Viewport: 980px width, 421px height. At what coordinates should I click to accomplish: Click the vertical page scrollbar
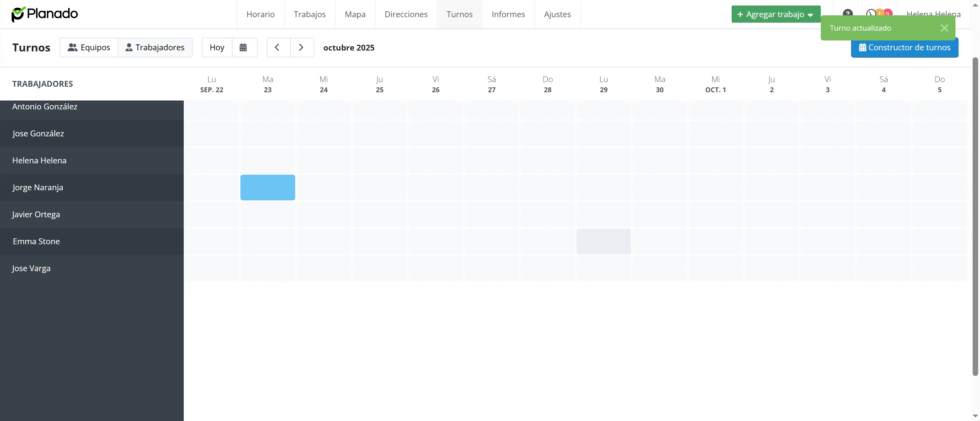point(975,217)
